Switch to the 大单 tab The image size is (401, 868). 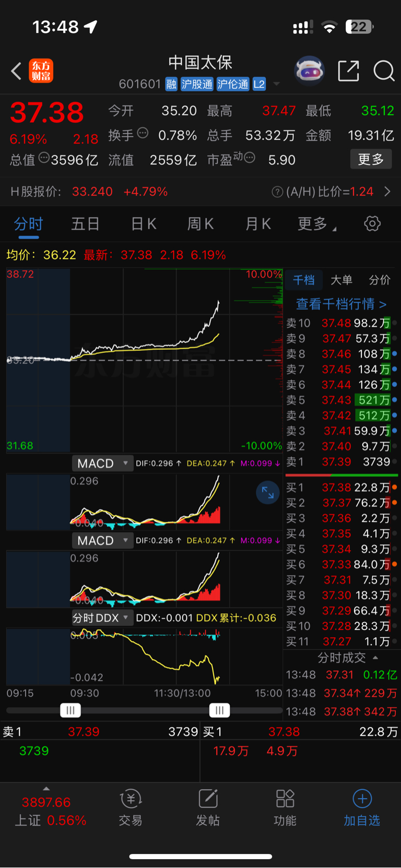pyautogui.click(x=341, y=280)
